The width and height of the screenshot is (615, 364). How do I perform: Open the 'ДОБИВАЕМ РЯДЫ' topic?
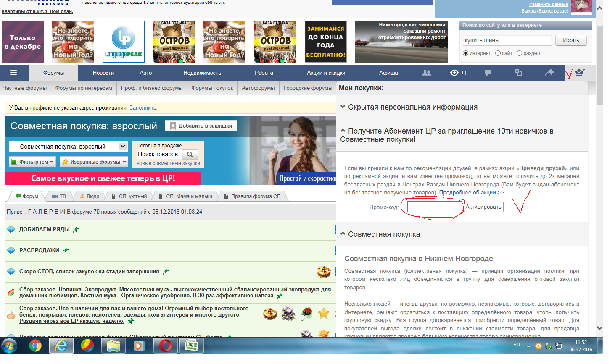[x=45, y=230]
